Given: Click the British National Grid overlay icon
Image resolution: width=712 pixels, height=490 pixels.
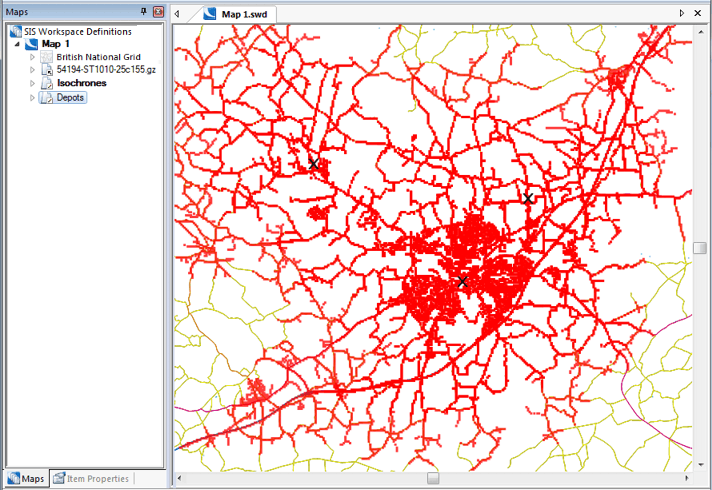Looking at the screenshot, I should coord(47,58).
